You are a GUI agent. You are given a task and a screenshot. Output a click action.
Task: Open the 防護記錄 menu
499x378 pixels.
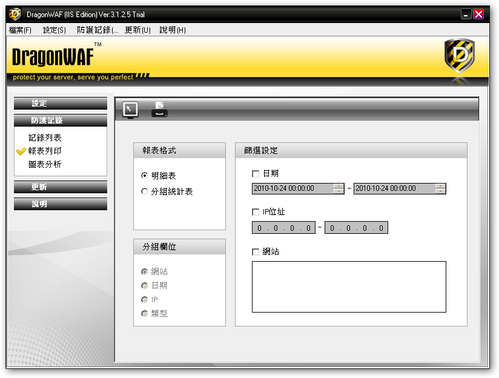tap(97, 30)
